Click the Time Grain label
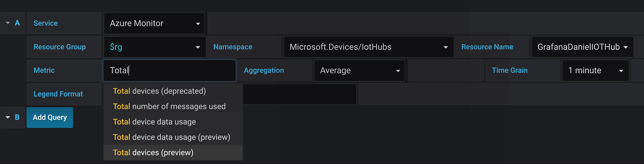This screenshot has height=164, width=644. [510, 70]
